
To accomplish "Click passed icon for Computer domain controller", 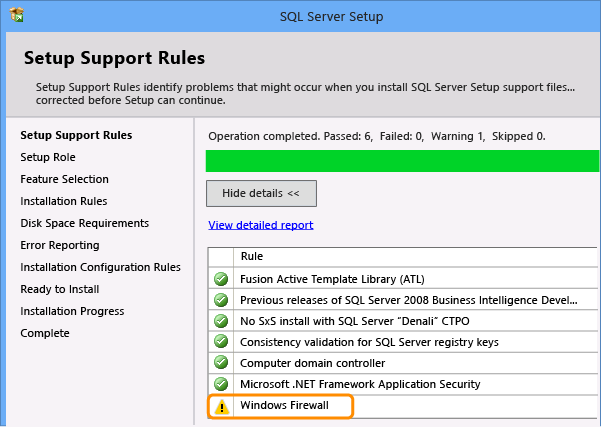I will 220,363.
